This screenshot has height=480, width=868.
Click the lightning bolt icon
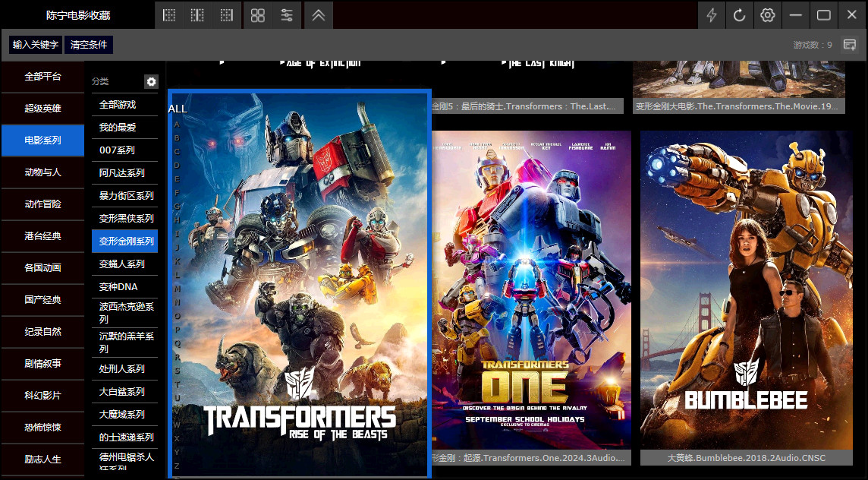click(712, 15)
